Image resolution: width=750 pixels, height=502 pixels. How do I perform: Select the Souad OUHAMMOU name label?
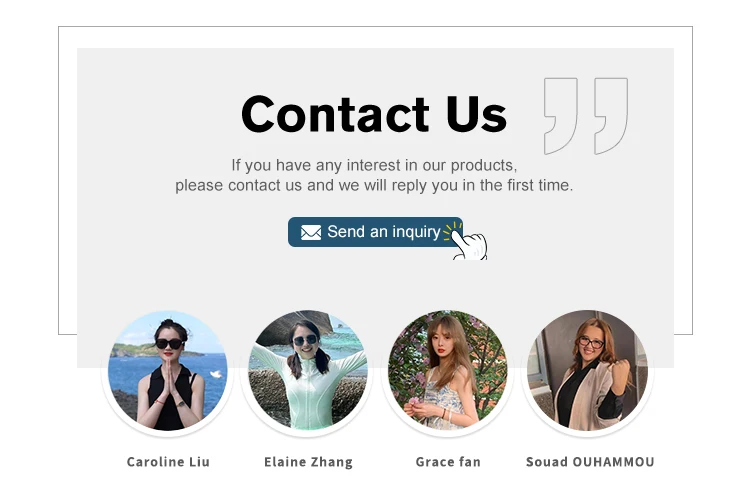coord(590,462)
